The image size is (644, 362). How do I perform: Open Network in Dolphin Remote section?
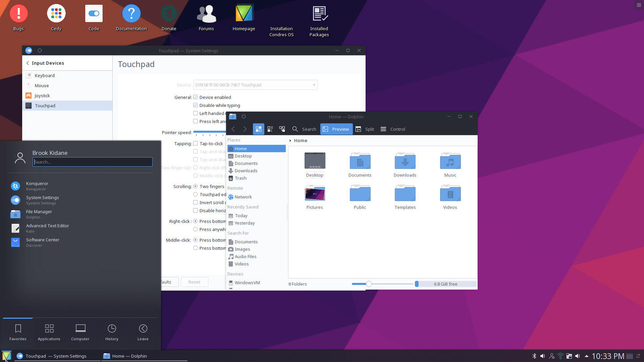pos(256,197)
